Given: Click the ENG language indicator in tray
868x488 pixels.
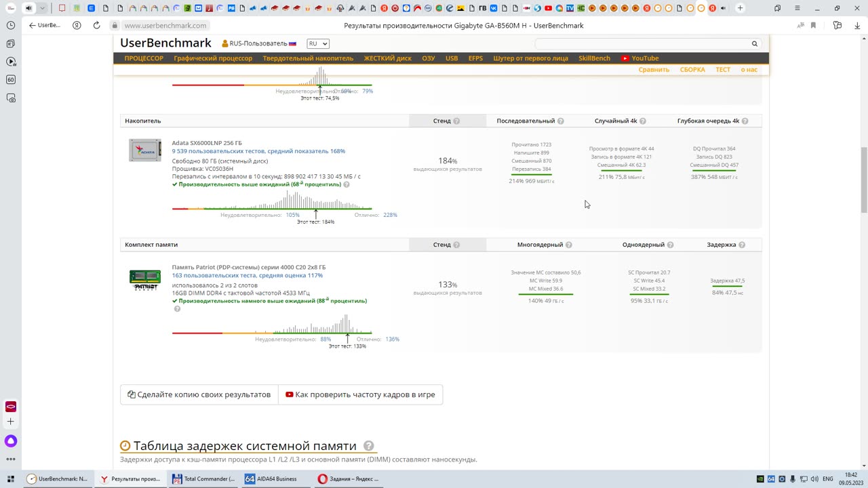Looking at the screenshot, I should 827,479.
